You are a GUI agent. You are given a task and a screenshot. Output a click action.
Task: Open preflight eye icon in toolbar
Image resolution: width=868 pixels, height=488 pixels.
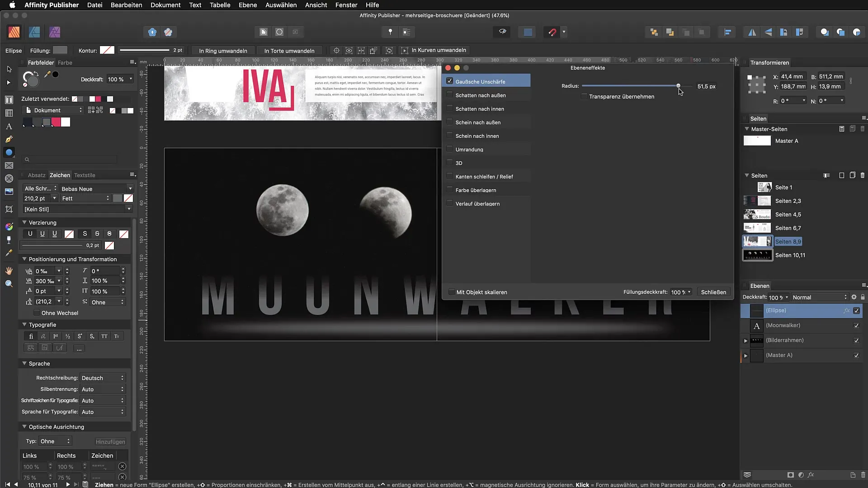click(502, 32)
